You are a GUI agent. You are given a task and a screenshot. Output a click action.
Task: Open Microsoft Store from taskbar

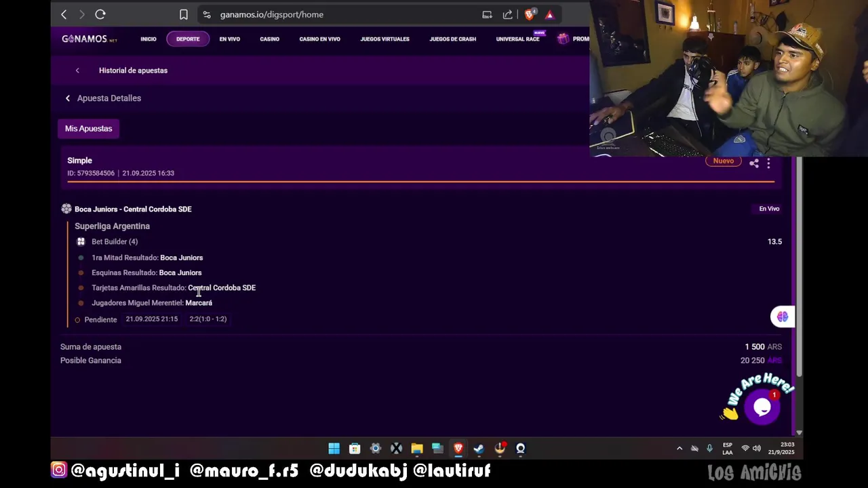[355, 448]
